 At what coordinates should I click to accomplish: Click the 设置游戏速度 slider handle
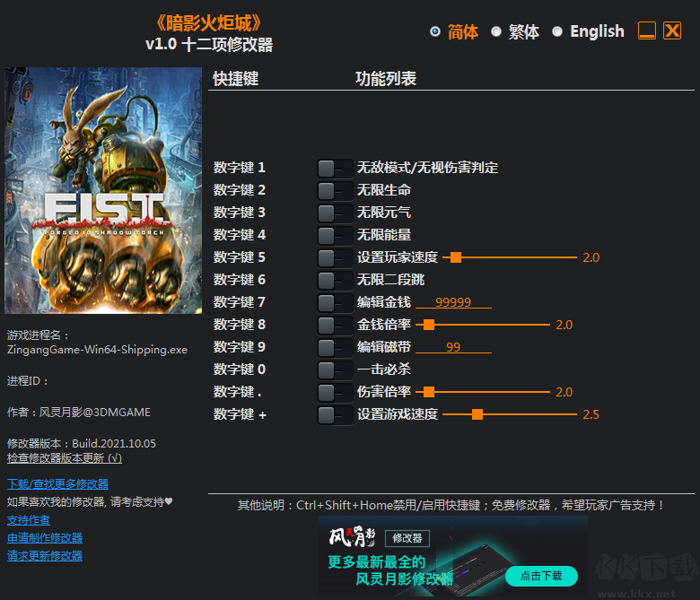tap(477, 414)
